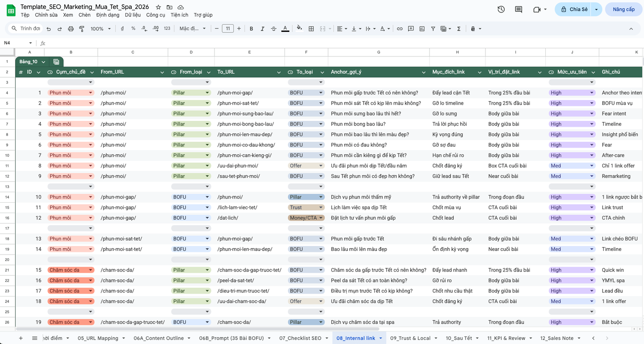
Task: Open the Bảng_10 table name dropdown
Action: tap(43, 62)
